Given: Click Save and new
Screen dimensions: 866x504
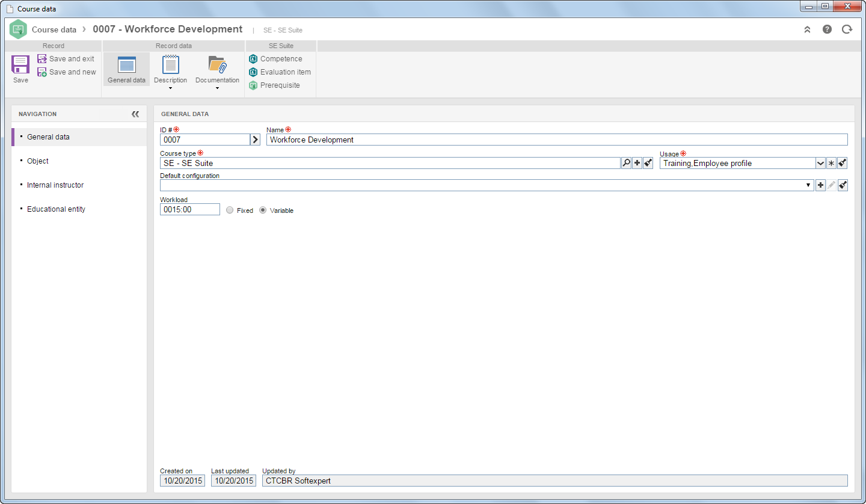Looking at the screenshot, I should coord(67,72).
